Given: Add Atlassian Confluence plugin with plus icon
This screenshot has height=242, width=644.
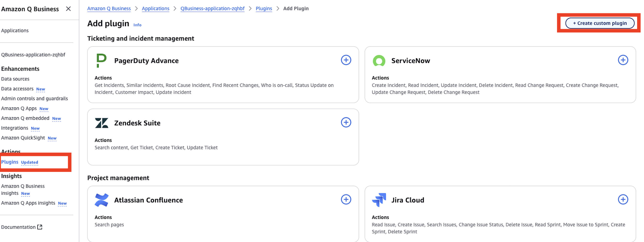Looking at the screenshot, I should pos(346,199).
